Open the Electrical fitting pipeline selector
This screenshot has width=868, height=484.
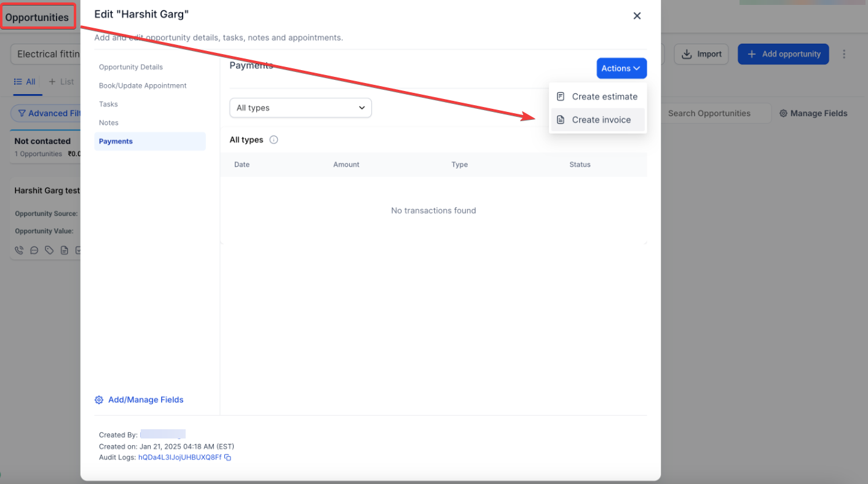(45, 54)
